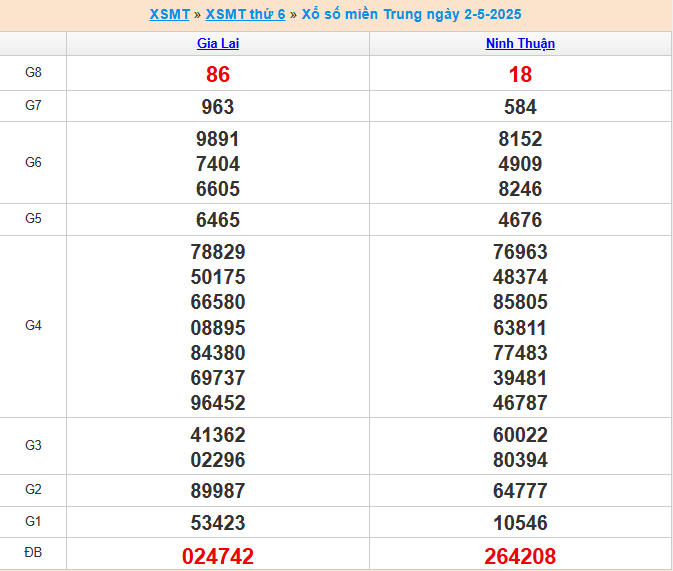Click the G6 number 6605
Image resolution: width=673 pixels, height=571 pixels.
click(218, 189)
